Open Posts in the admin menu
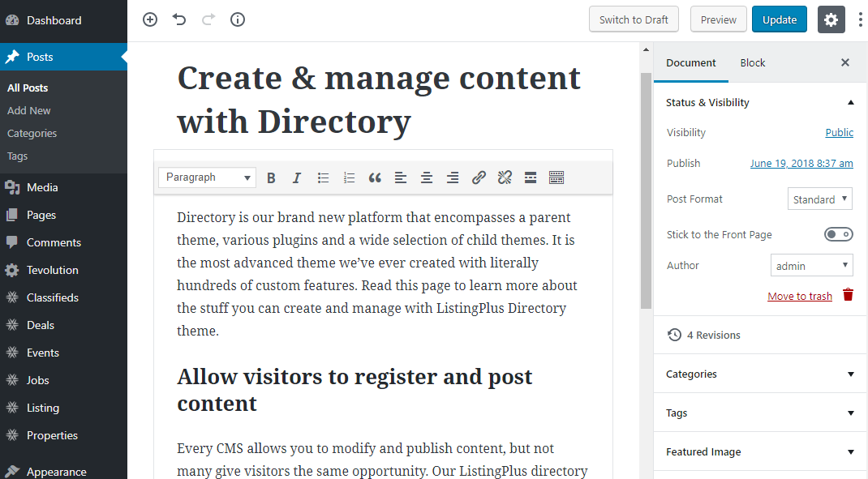 63,57
